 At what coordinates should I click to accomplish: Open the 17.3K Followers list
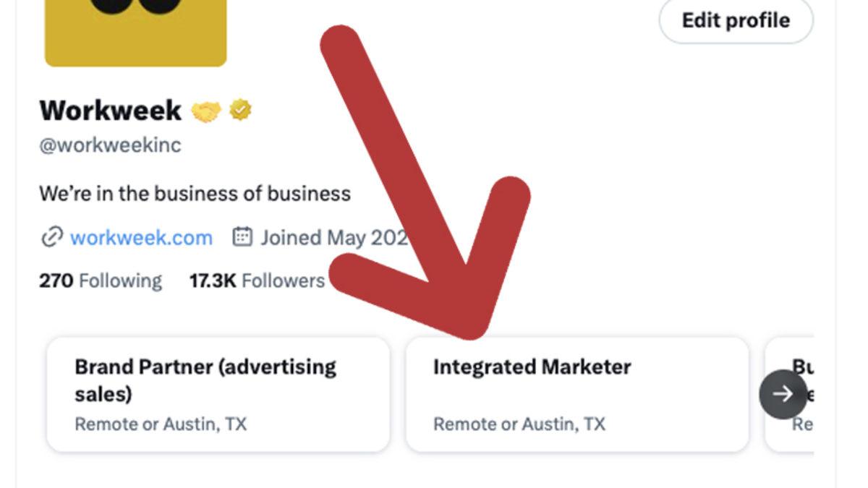257,281
